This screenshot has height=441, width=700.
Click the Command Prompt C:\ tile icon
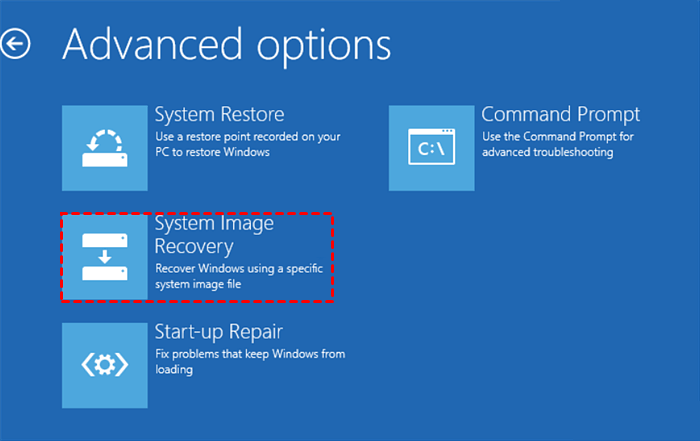point(431,148)
